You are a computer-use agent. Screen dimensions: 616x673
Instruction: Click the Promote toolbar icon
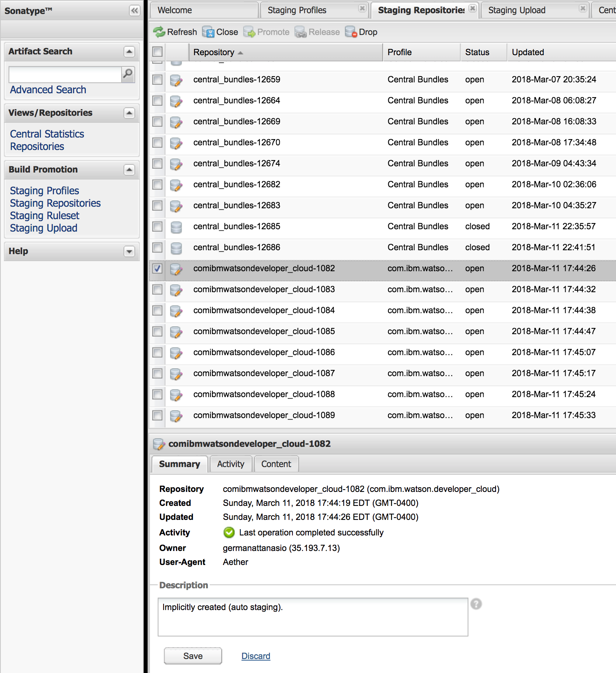tap(249, 32)
